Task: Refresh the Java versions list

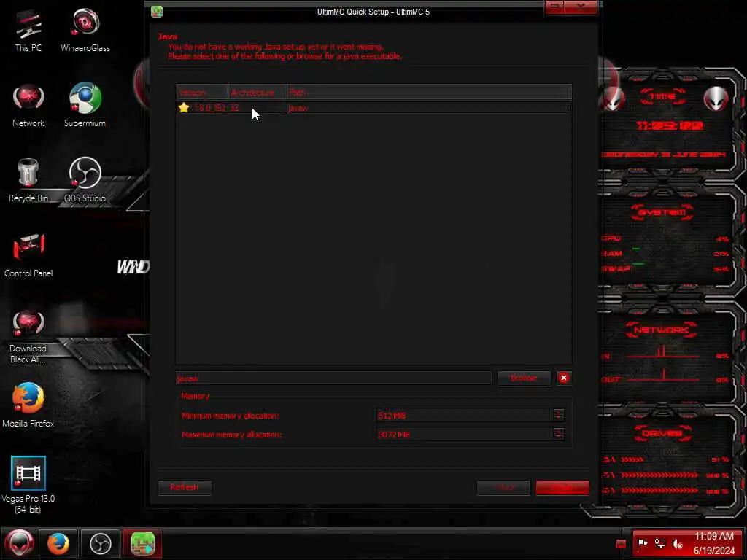Action: point(185,487)
